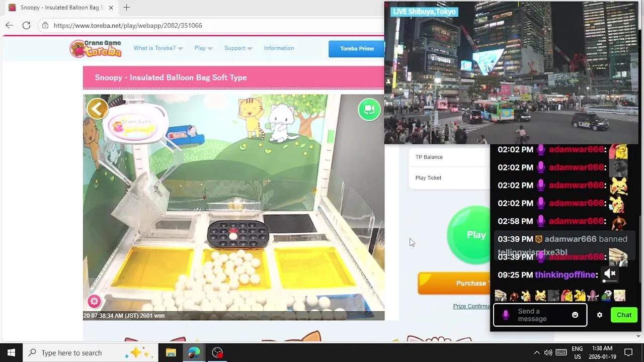Focus the Send a message field

(x=540, y=315)
